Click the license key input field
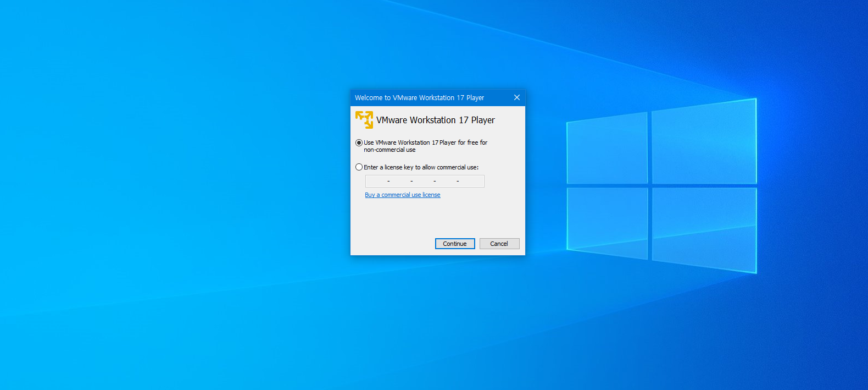The height and width of the screenshot is (390, 868). tap(425, 181)
